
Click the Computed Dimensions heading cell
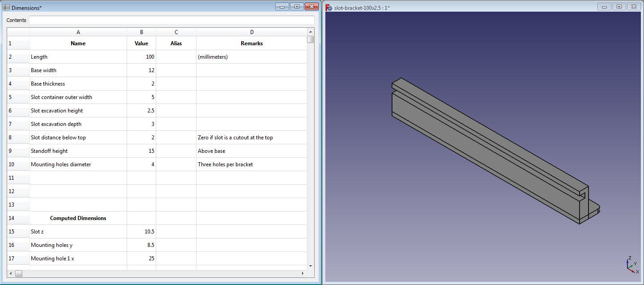78,218
